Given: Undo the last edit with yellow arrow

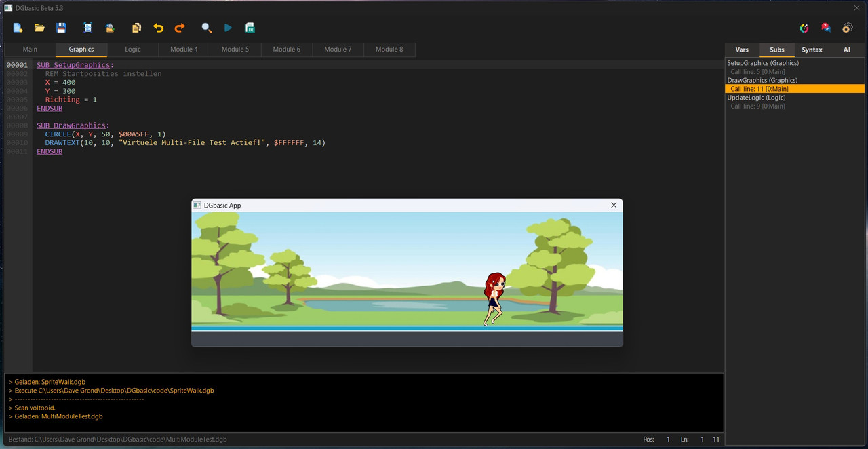Looking at the screenshot, I should pos(158,28).
